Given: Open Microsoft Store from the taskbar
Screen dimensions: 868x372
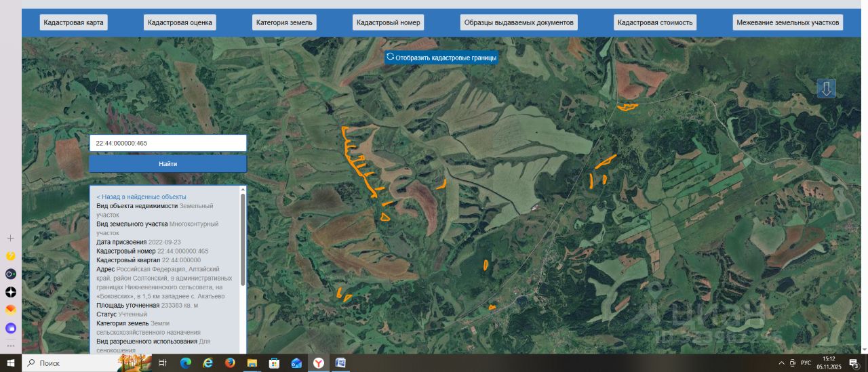Looking at the screenshot, I should pos(274,363).
